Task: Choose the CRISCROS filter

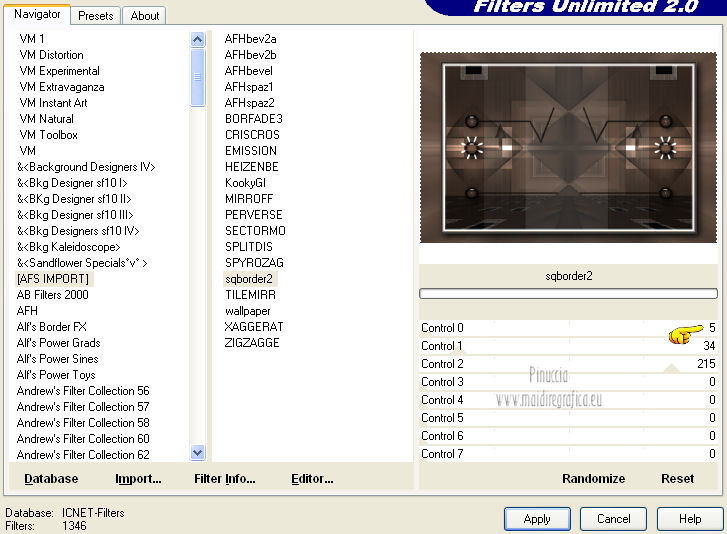Action: click(252, 135)
